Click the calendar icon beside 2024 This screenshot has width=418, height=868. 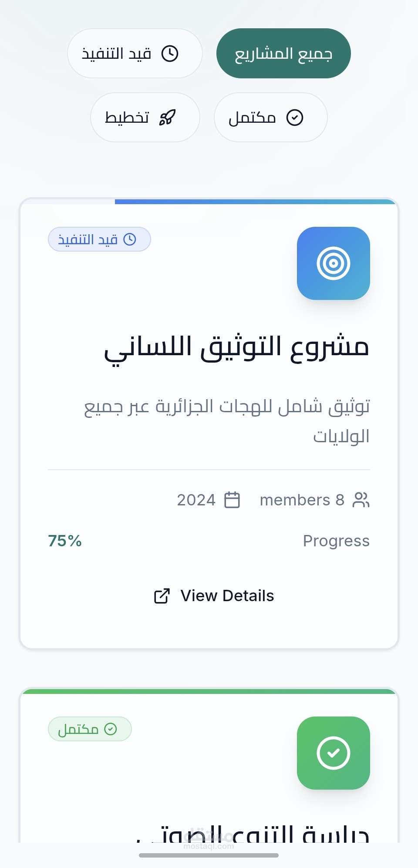[232, 500]
